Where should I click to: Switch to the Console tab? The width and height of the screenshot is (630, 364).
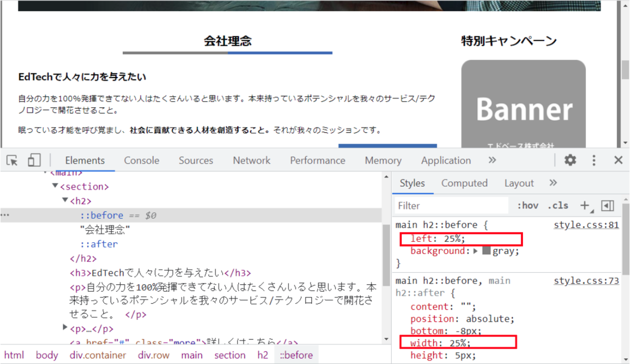[x=142, y=160]
